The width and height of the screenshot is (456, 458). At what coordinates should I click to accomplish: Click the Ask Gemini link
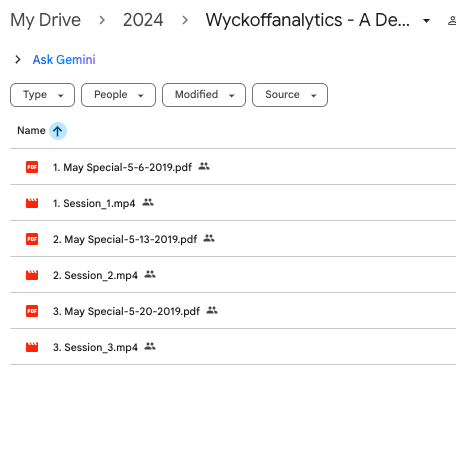click(64, 60)
